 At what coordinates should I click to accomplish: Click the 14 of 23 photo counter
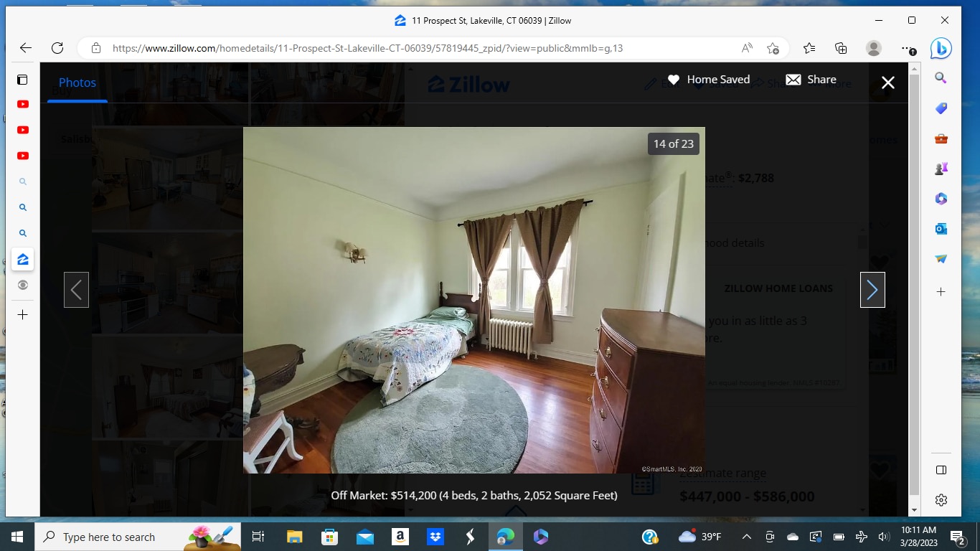coord(673,143)
